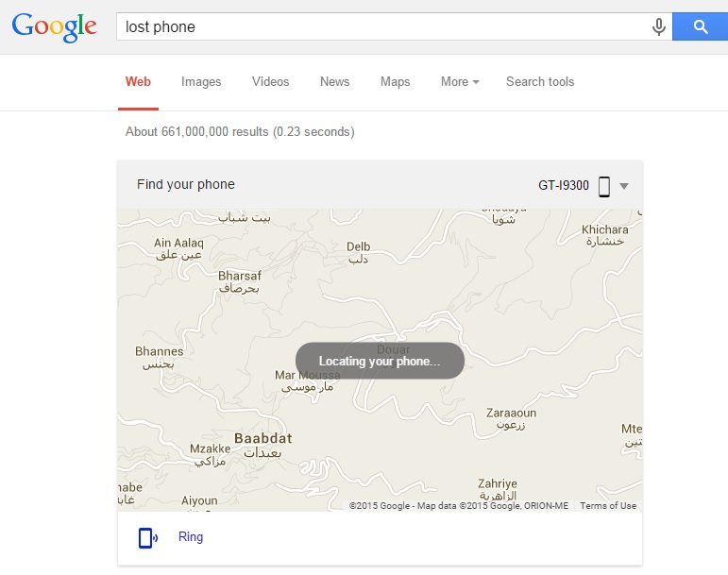Open the News results tab
728x575 pixels.
(x=334, y=82)
